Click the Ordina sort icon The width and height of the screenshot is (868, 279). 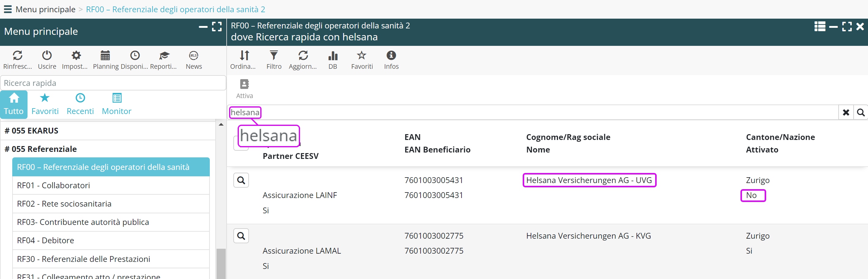click(x=244, y=56)
